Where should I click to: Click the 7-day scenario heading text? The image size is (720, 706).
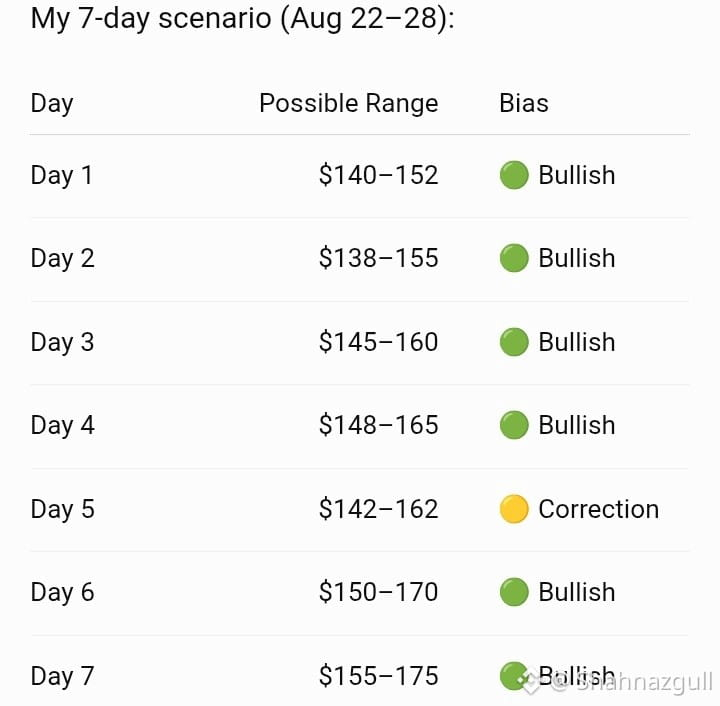coord(242,19)
